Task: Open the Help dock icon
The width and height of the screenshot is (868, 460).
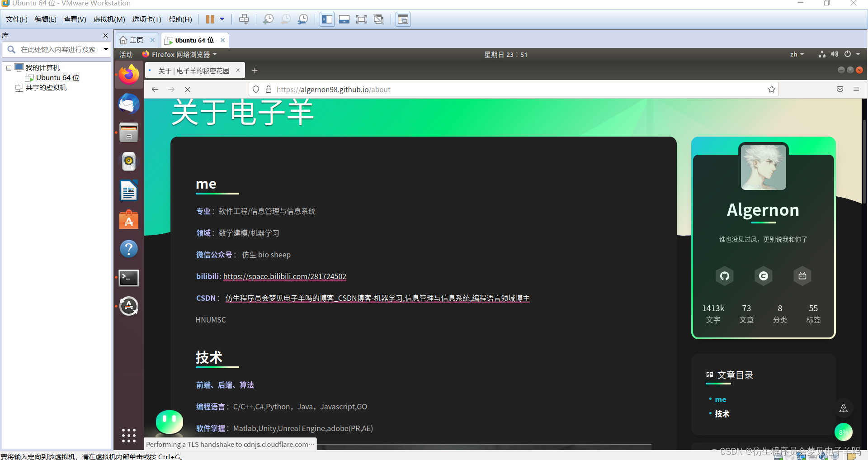Action: tap(129, 249)
